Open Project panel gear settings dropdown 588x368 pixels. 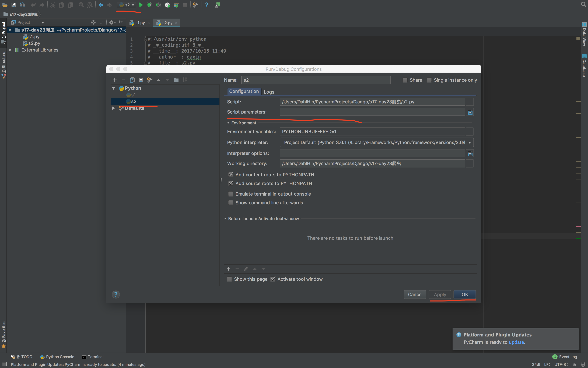tap(112, 22)
